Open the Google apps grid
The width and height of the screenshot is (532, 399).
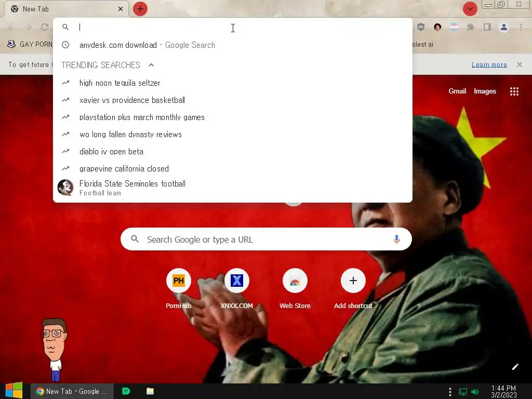coord(514,91)
